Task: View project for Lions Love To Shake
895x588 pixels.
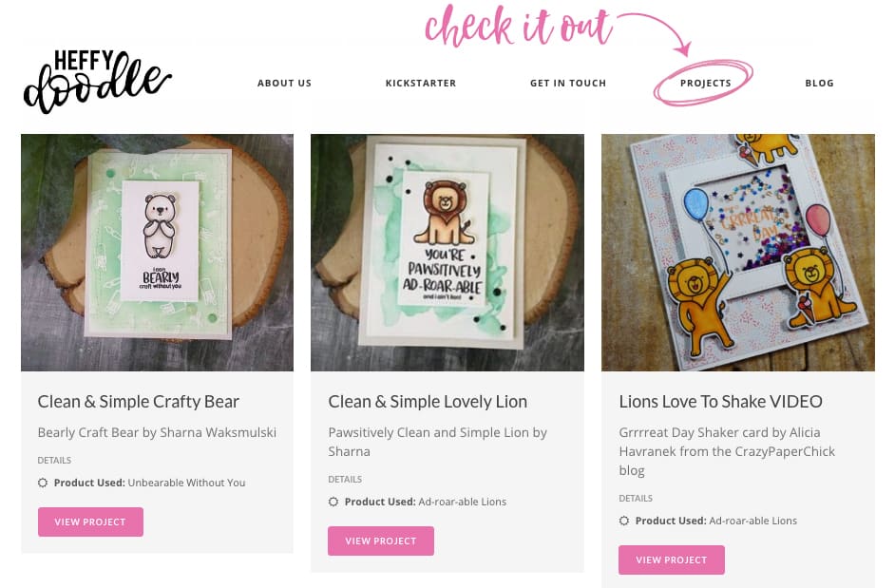Action: (671, 560)
